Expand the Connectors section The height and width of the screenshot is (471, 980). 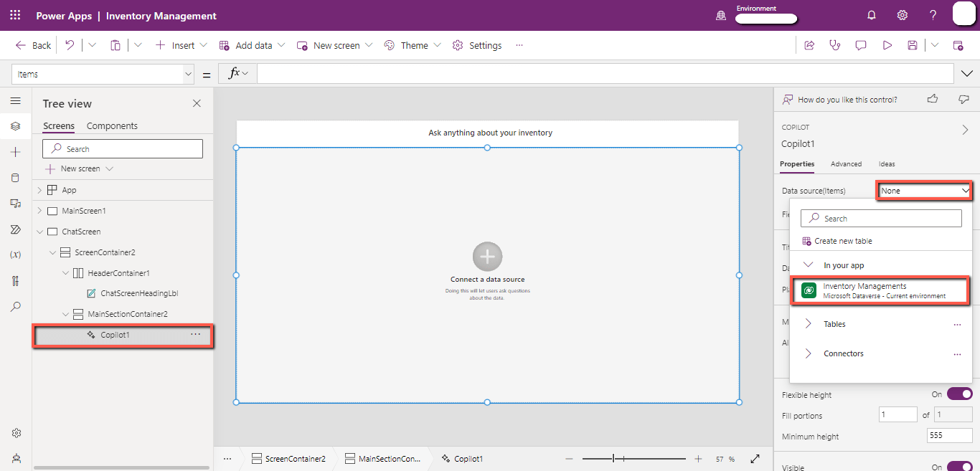click(809, 353)
